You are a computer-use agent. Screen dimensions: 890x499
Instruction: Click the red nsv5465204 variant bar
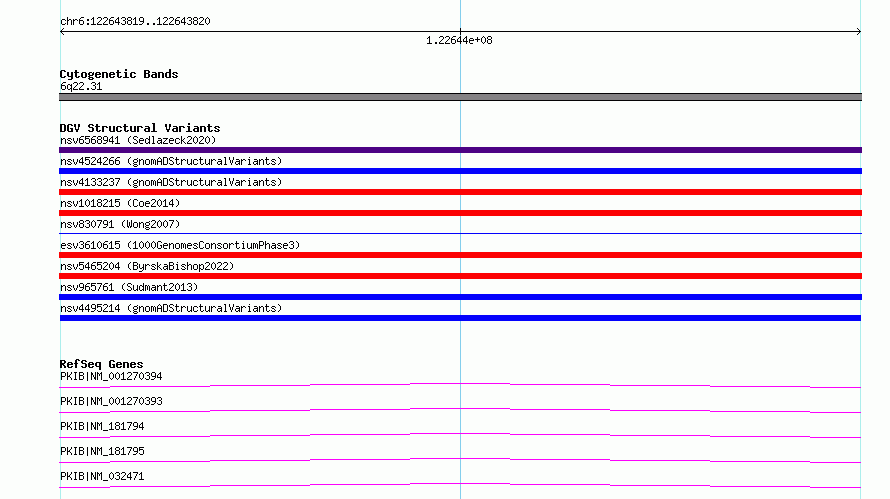(x=460, y=276)
